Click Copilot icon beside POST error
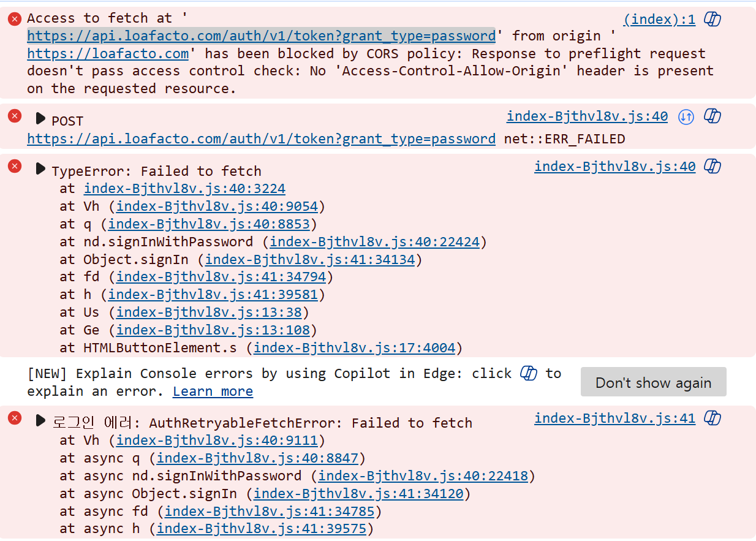The width and height of the screenshot is (756, 541). click(x=712, y=116)
